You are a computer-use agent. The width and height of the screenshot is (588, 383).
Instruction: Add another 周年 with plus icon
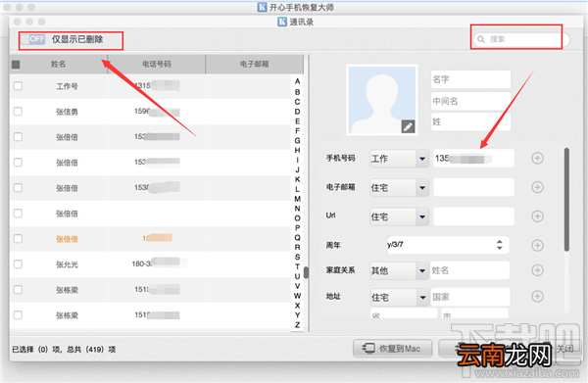[537, 246]
